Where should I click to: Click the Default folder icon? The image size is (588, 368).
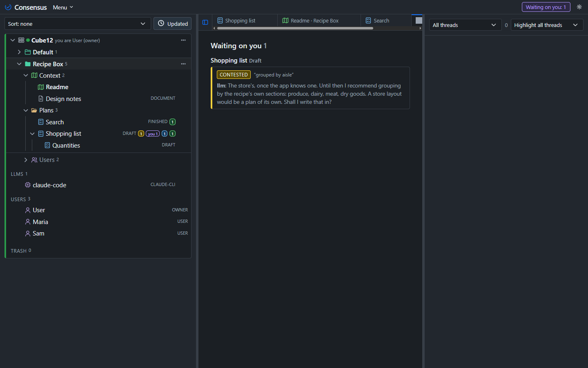28,52
